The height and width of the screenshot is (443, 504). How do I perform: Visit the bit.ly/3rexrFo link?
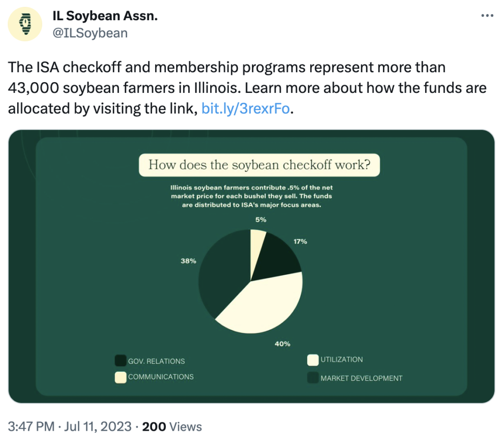click(x=246, y=109)
